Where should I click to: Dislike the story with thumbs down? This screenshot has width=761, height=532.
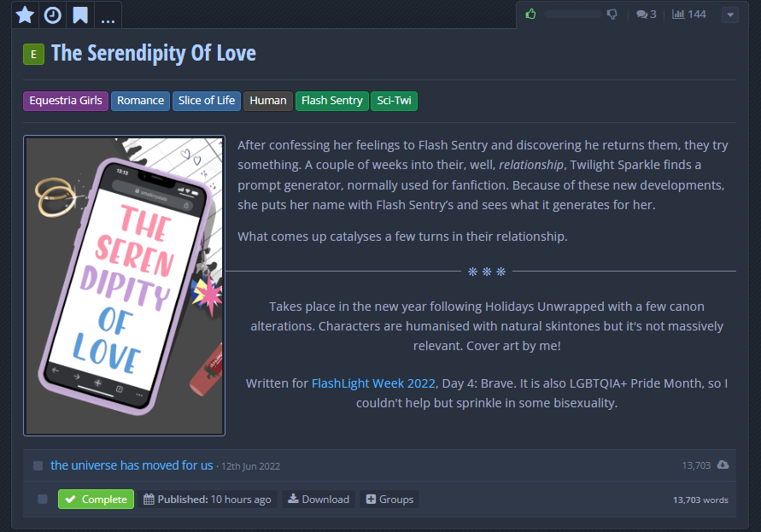612,14
